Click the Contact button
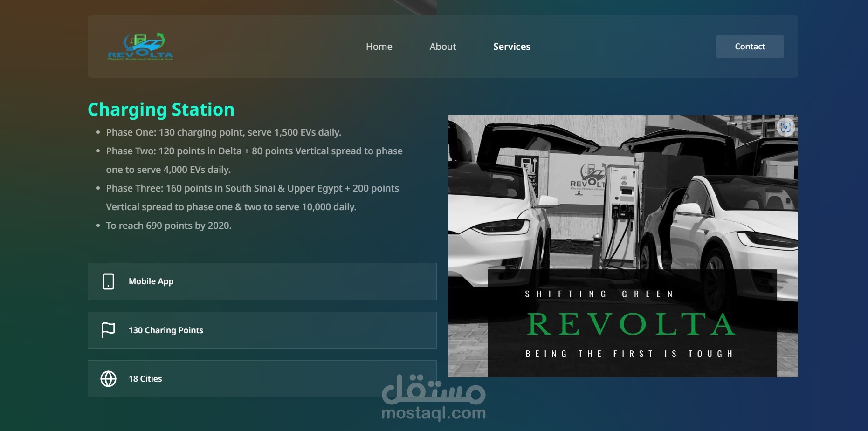The image size is (868, 431). point(750,47)
